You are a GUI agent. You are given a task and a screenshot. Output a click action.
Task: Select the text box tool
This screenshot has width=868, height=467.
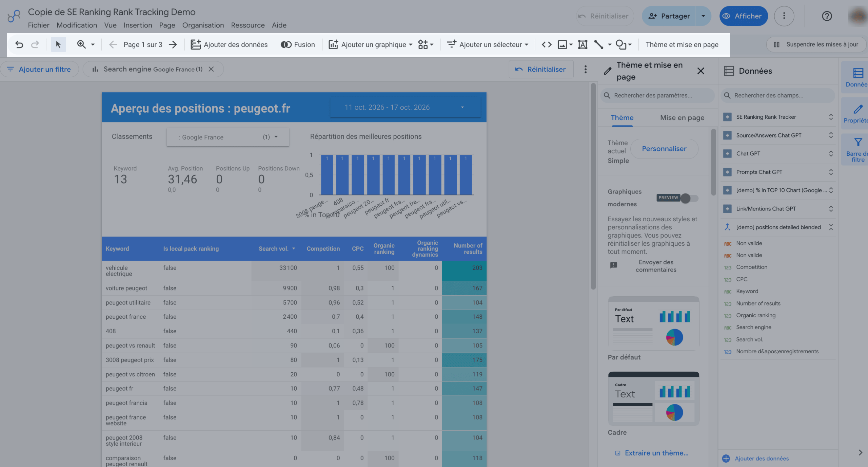tap(583, 44)
